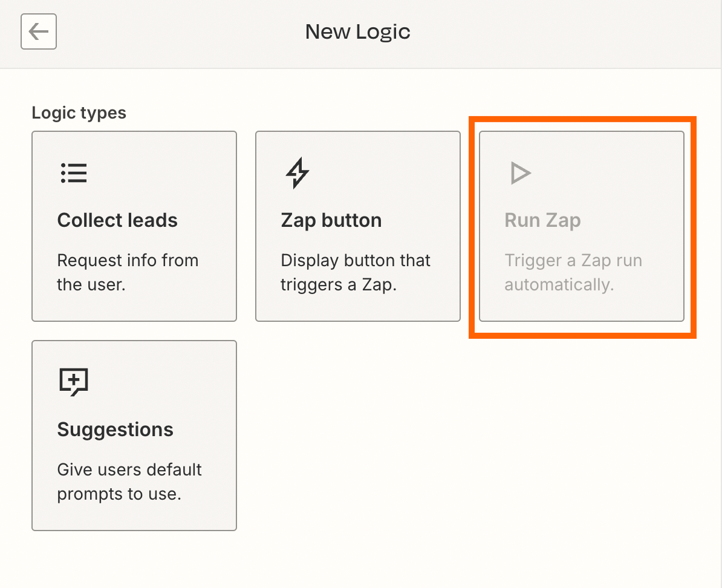Viewport: 722px width, 588px height.
Task: Select the list icon on Collect leads
Action: tap(74, 173)
